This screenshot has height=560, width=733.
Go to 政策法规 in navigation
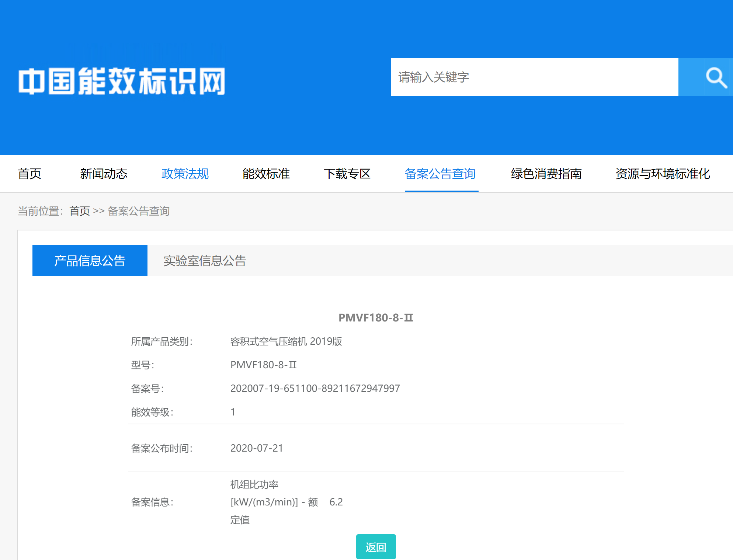185,174
